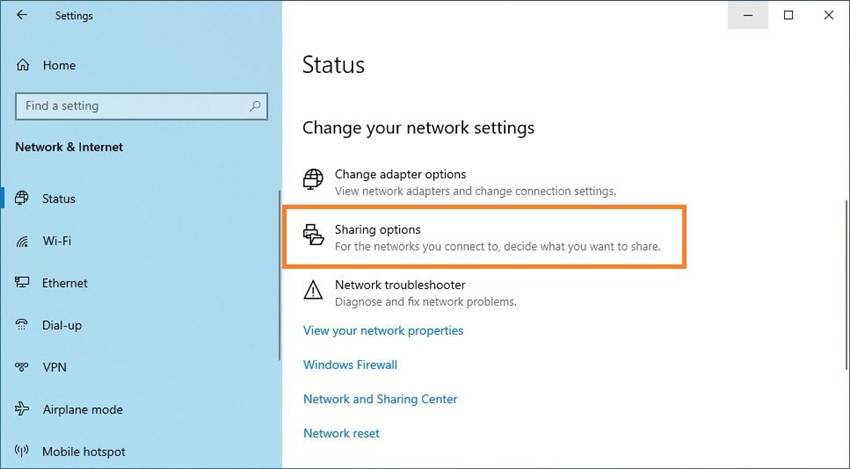Click the VPN icon in sidebar
850x469 pixels.
tap(23, 367)
